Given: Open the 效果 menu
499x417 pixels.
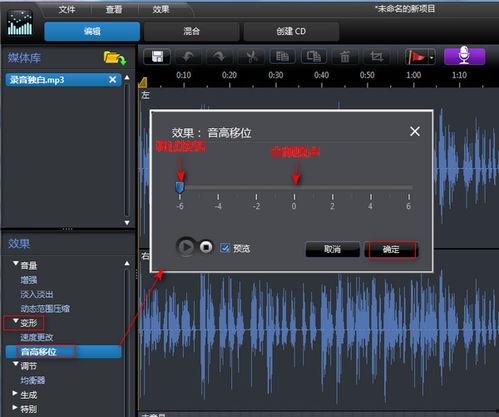Looking at the screenshot, I should [x=161, y=9].
